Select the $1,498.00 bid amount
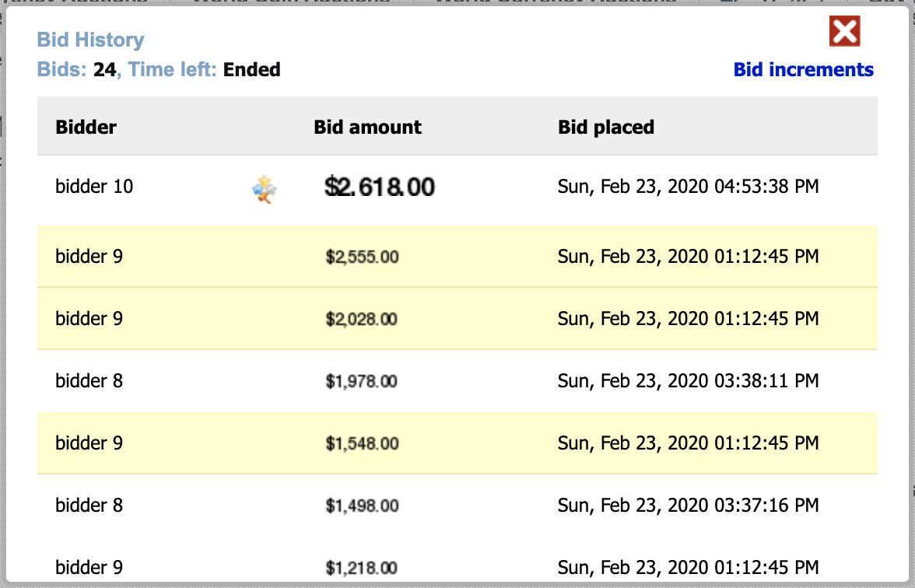The height and width of the screenshot is (588, 915). coord(362,506)
